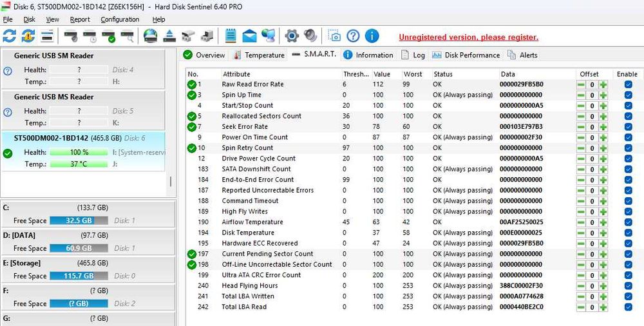Open help via question mark icon
This screenshot has width=644, height=326.
tap(353, 36)
